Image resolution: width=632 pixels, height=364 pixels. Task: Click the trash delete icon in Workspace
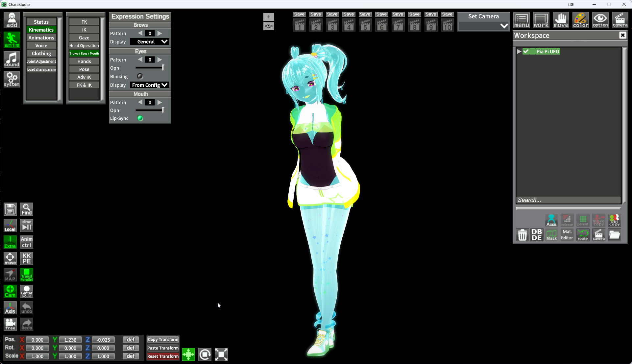(523, 235)
